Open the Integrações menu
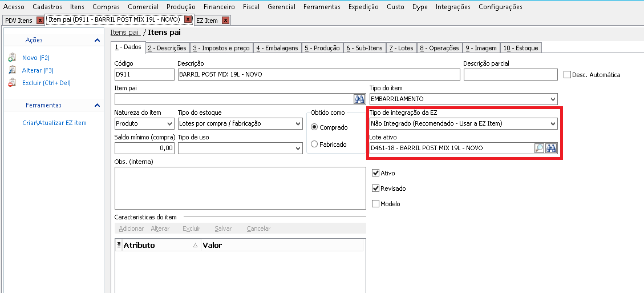 (x=453, y=7)
